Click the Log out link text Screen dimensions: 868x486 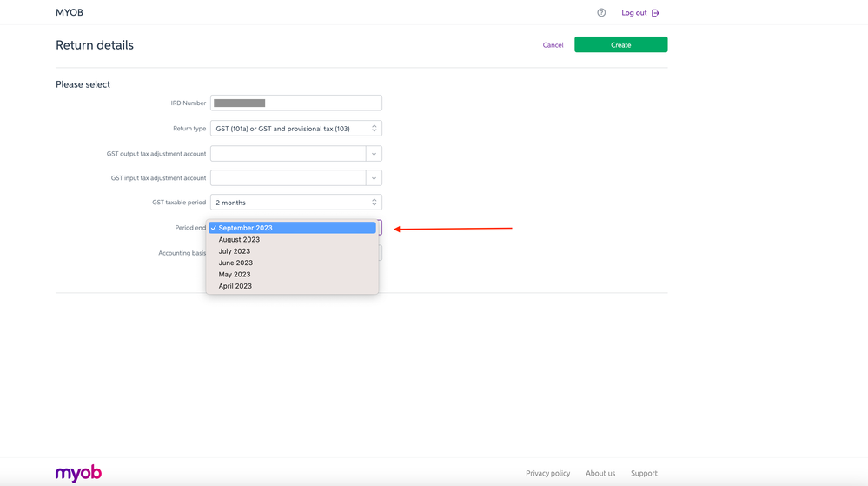(633, 13)
